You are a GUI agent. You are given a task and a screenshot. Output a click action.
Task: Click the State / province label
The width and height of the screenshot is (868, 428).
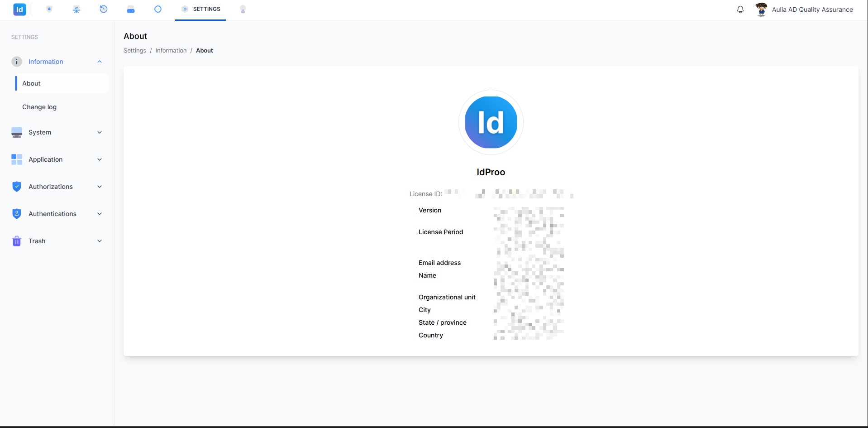click(443, 322)
